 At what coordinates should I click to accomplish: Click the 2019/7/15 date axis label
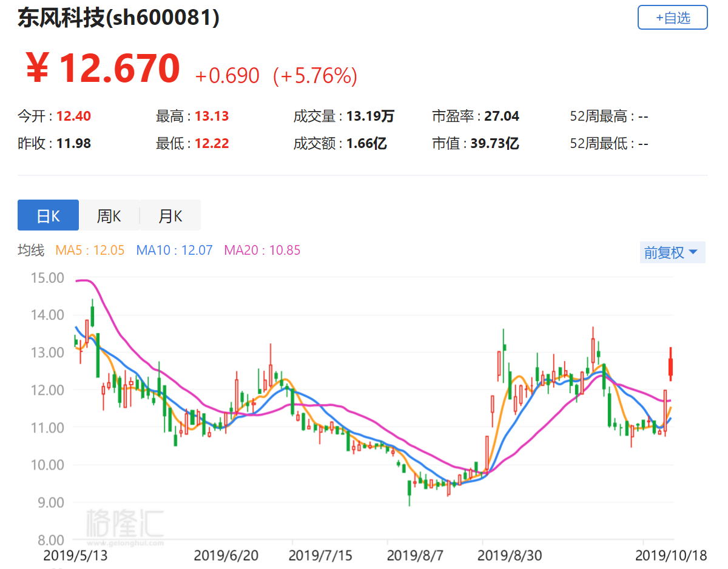click(x=321, y=555)
